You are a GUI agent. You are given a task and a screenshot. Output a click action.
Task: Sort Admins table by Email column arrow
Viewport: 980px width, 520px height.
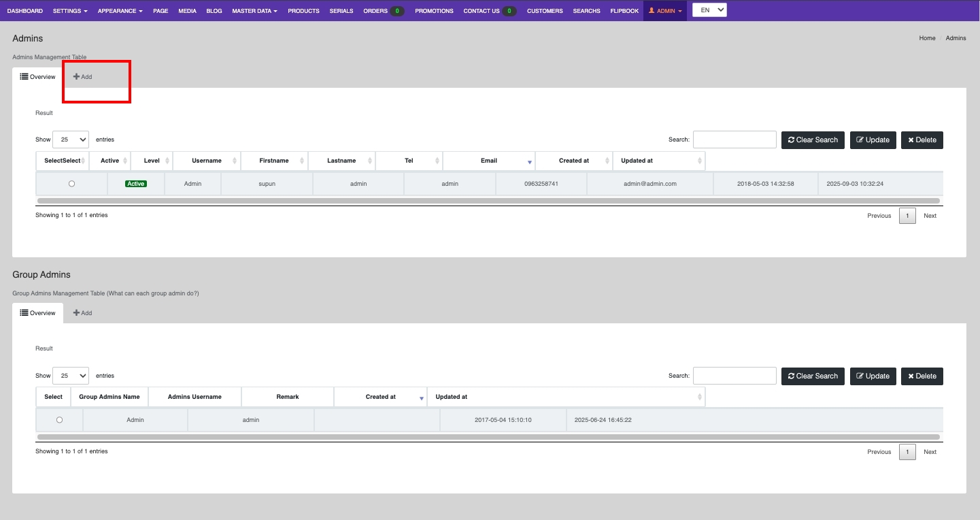530,161
